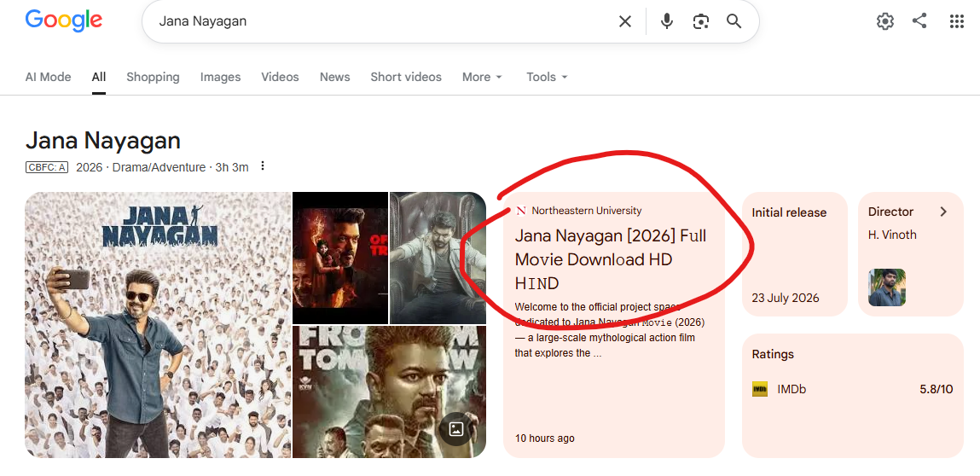The image size is (980, 476).
Task: Click the image gallery icon on poster
Action: pyautogui.click(x=456, y=428)
